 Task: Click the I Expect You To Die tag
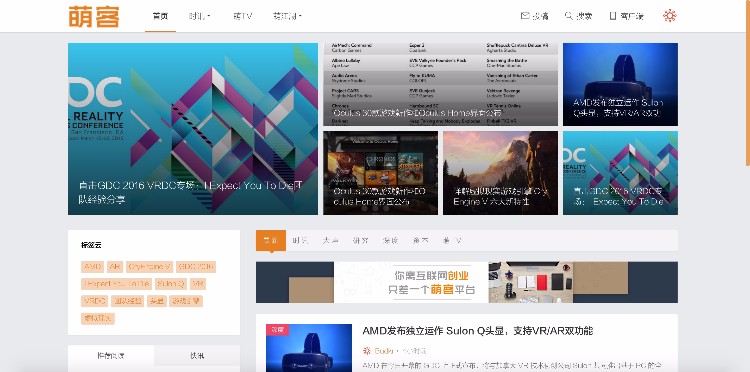(x=116, y=284)
